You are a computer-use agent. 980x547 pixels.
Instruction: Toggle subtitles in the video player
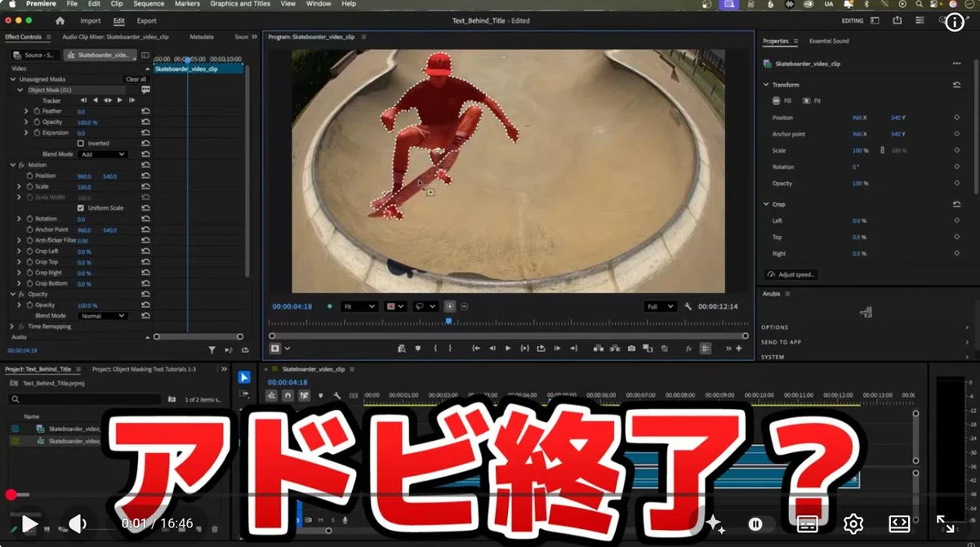pyautogui.click(x=807, y=523)
